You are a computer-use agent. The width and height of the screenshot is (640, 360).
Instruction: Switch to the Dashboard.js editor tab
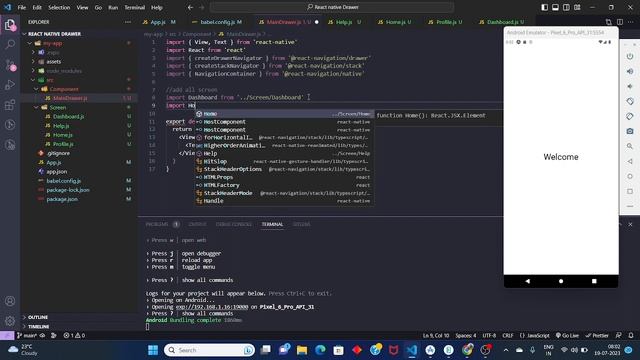coord(502,22)
